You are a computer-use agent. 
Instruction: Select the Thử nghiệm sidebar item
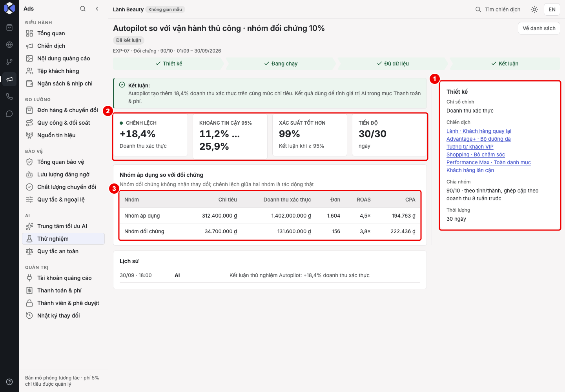pos(63,239)
